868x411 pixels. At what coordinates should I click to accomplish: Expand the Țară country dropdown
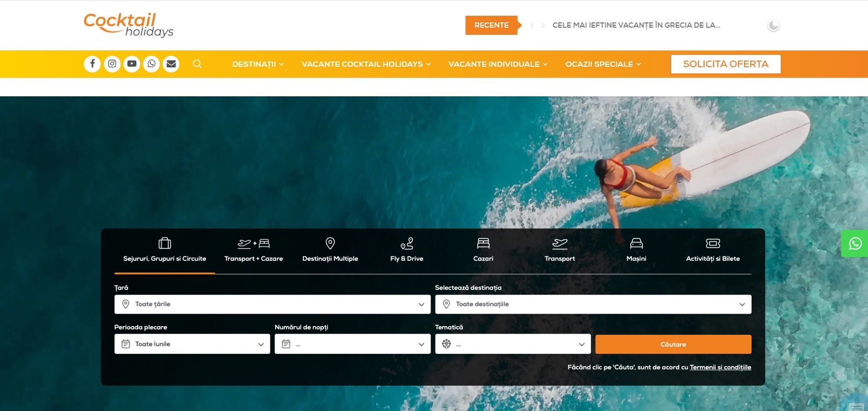(272, 304)
